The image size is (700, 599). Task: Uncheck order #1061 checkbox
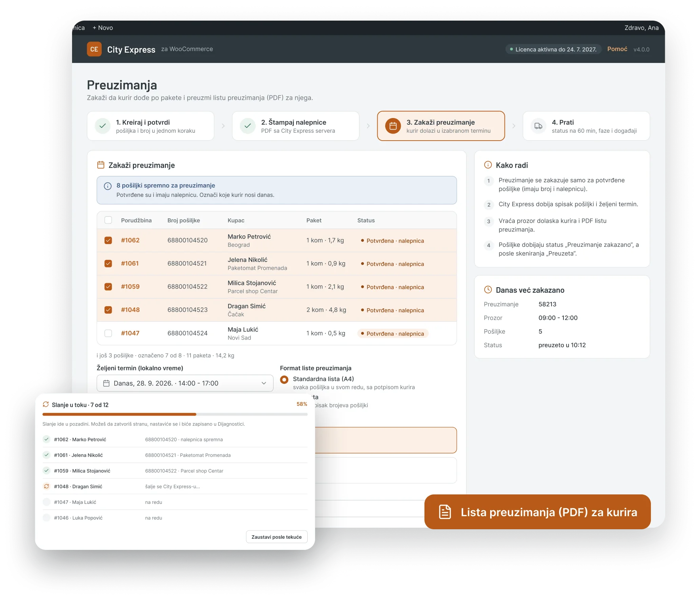point(108,263)
